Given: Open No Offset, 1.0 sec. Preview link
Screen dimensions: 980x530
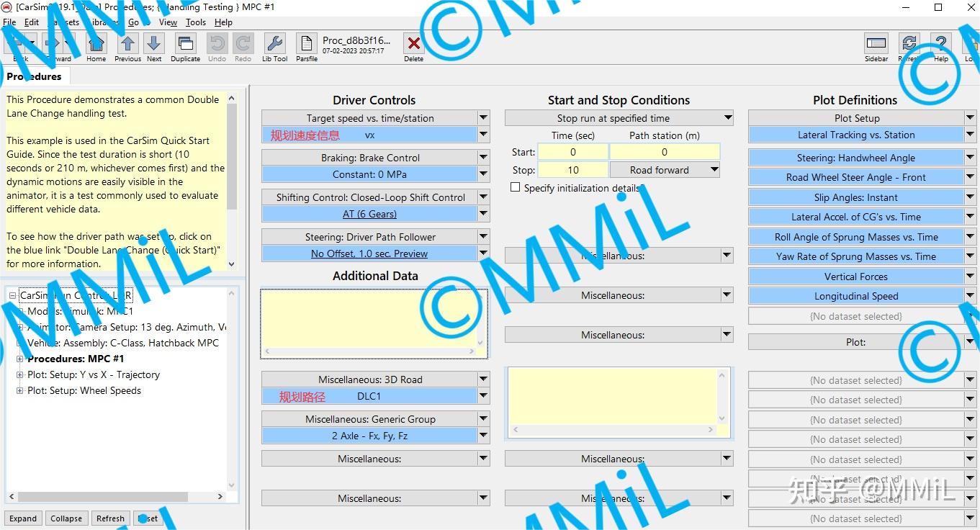Looking at the screenshot, I should [369, 253].
